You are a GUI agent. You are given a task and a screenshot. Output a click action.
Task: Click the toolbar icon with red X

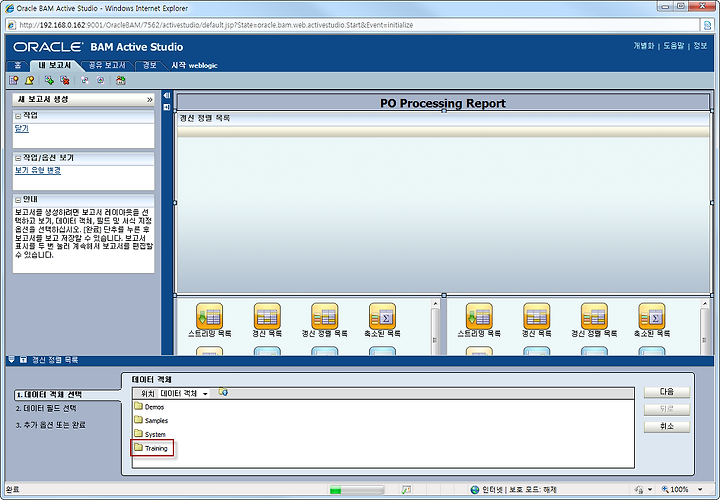(64, 80)
